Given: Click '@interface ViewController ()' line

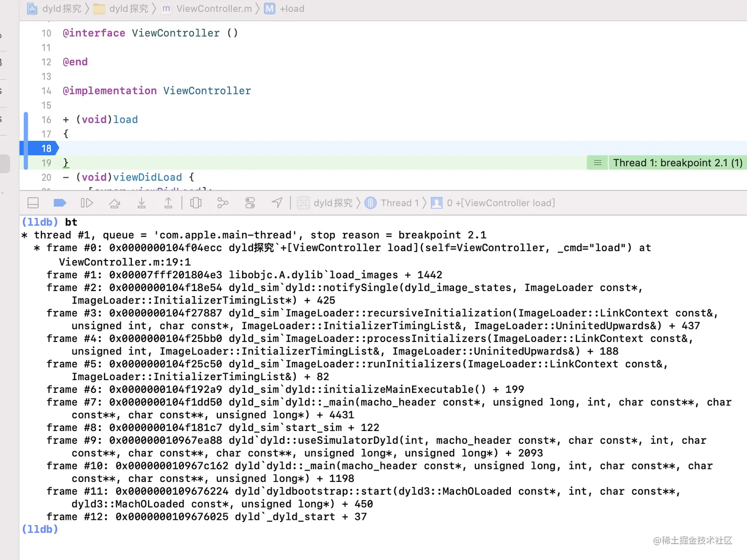Looking at the screenshot, I should click(x=150, y=33).
